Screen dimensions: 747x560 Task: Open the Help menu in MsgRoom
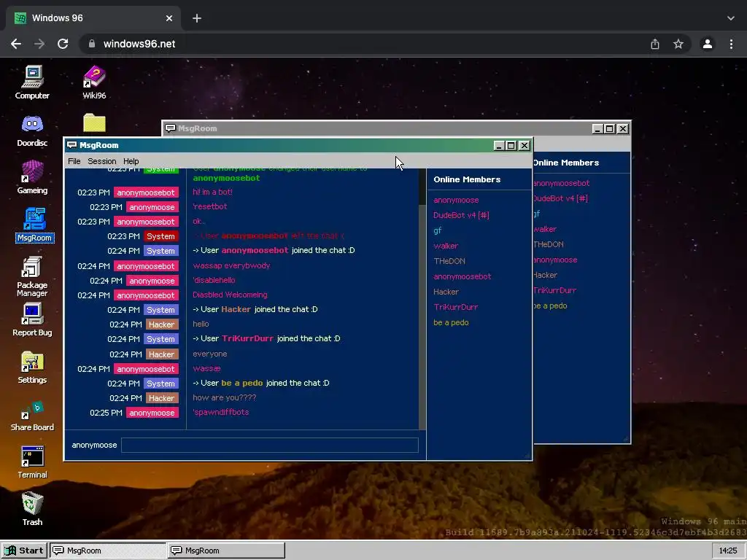pos(131,161)
